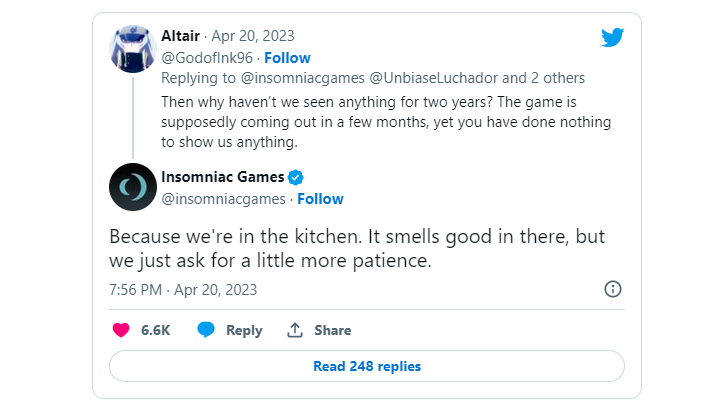Click the share upload arrow icon
This screenshot has height=404, width=716.
pyautogui.click(x=295, y=330)
